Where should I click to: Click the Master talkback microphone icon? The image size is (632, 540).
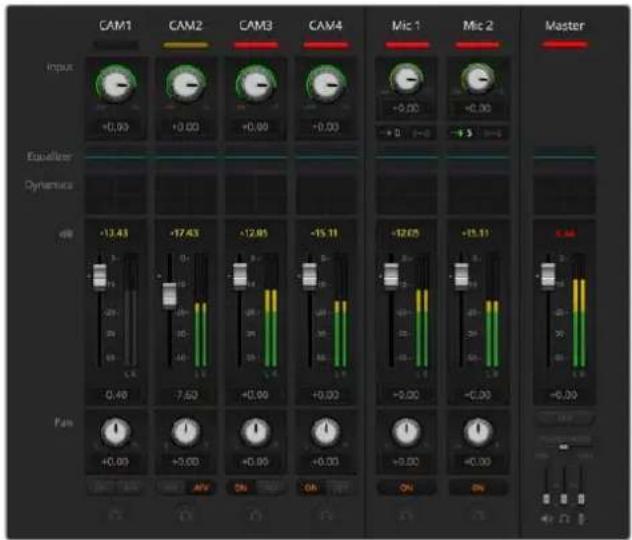click(x=581, y=519)
